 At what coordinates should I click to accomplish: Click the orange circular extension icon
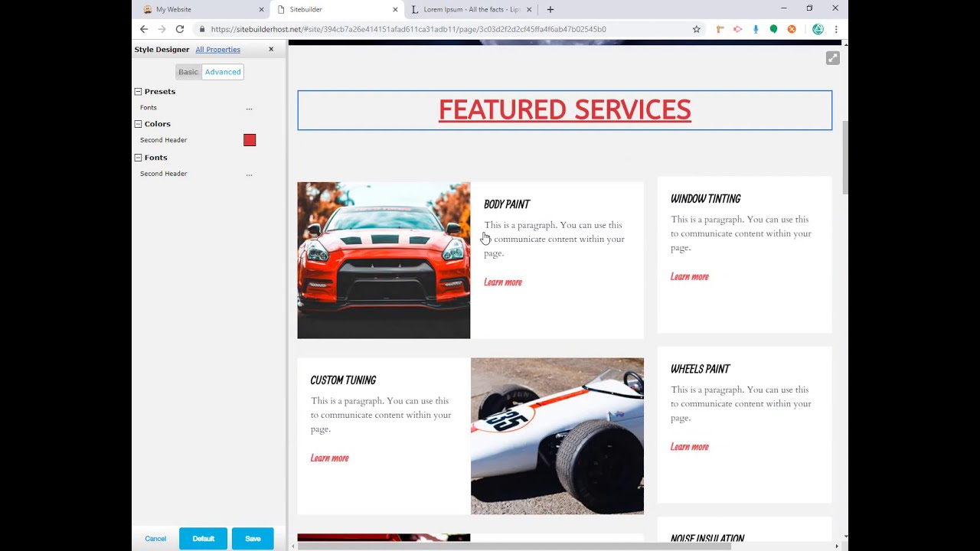coord(792,29)
